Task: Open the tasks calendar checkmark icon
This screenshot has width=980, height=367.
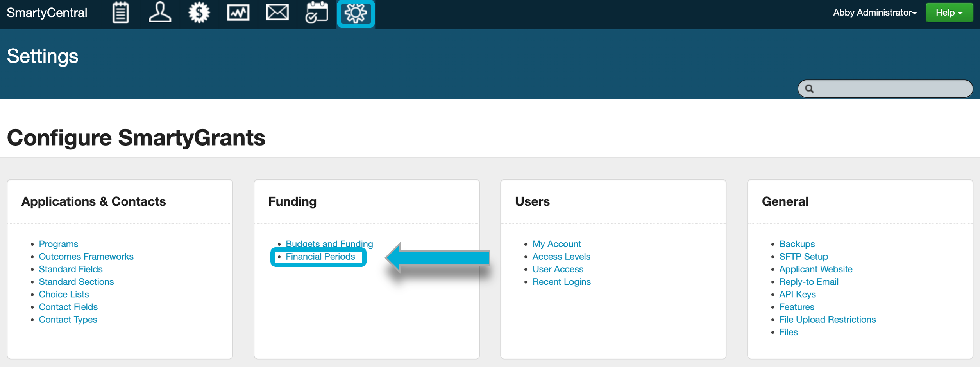Action: 317,13
